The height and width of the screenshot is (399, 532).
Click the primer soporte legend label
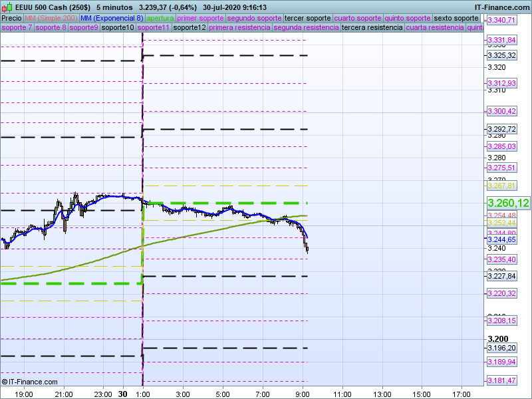click(x=201, y=18)
